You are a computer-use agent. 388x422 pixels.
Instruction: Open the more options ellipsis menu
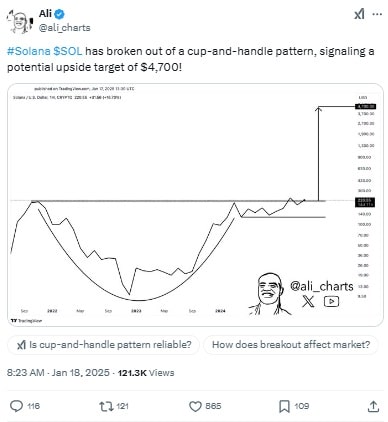coord(377,14)
